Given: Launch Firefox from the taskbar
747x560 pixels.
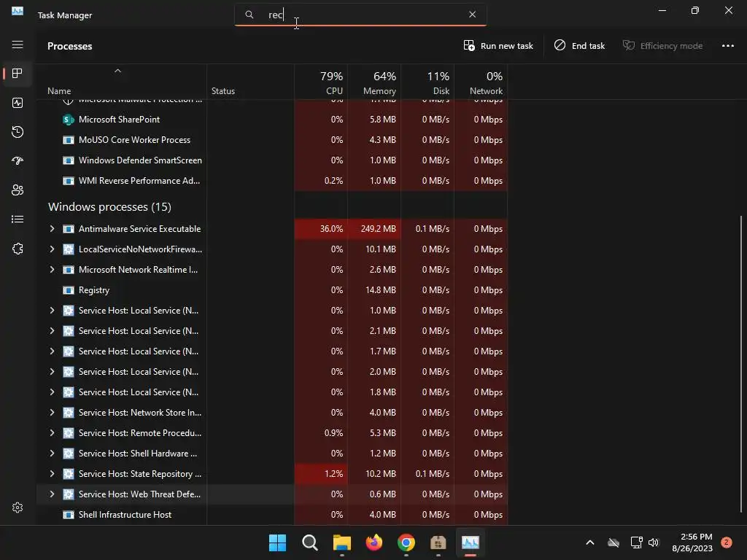Looking at the screenshot, I should [374, 542].
